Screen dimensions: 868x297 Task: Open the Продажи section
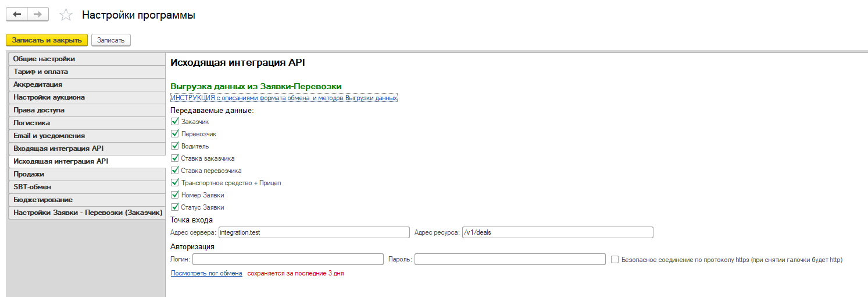coord(87,174)
